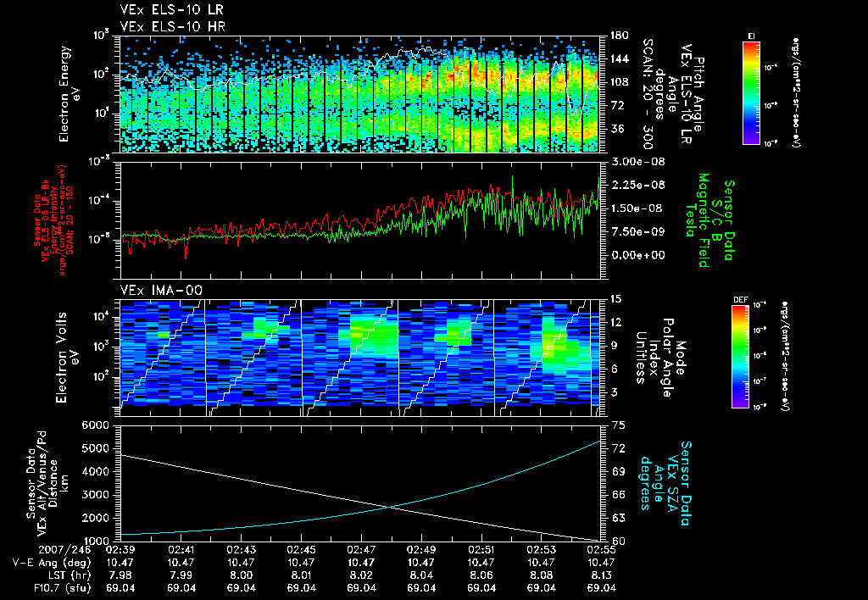Click the cyan 'VEx SZA Angle degrees' label
This screenshot has height=600, width=868.
pos(665,483)
